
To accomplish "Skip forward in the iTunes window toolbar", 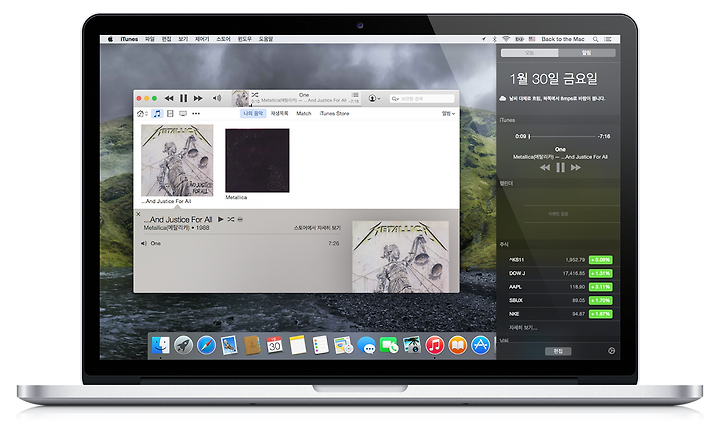I will tap(198, 98).
